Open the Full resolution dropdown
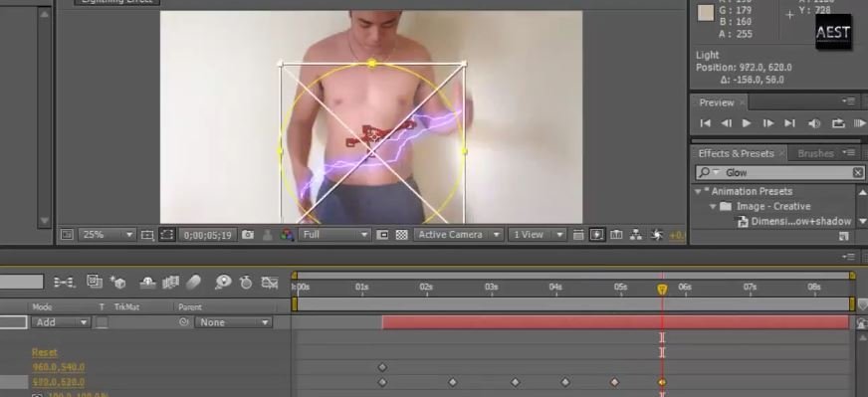Image resolution: width=868 pixels, height=397 pixels. (333, 235)
